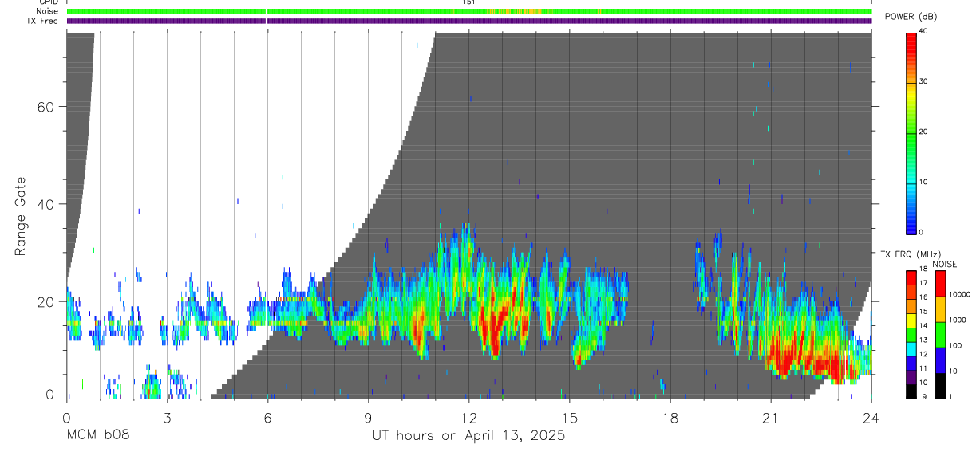Click the 12 hour tick label
Viewport: 980px width, 452px height.
point(469,418)
